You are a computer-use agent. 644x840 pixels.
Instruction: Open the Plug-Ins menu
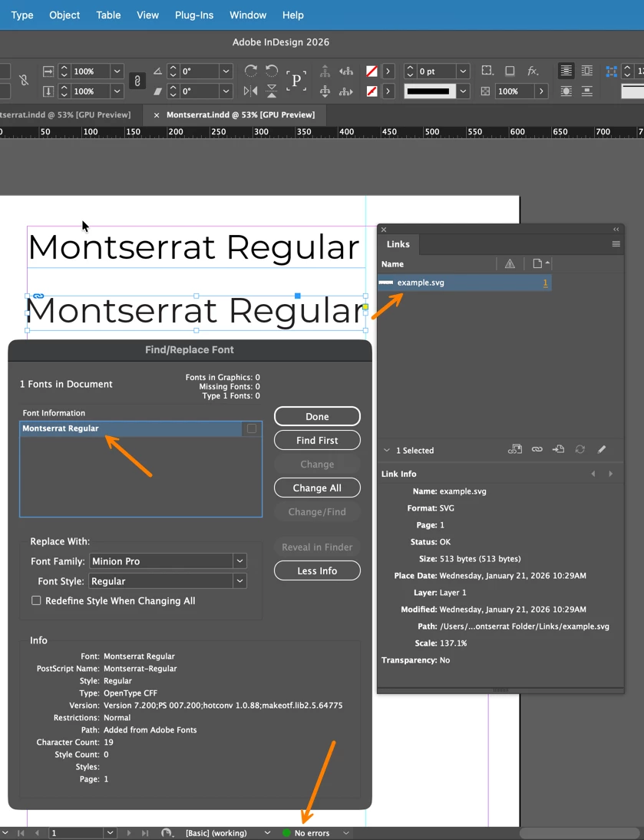193,15
